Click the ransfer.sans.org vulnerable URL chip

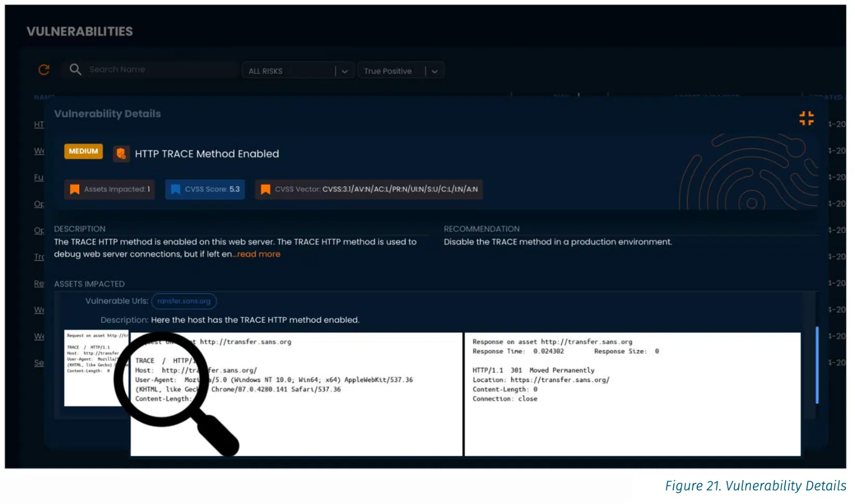184,301
